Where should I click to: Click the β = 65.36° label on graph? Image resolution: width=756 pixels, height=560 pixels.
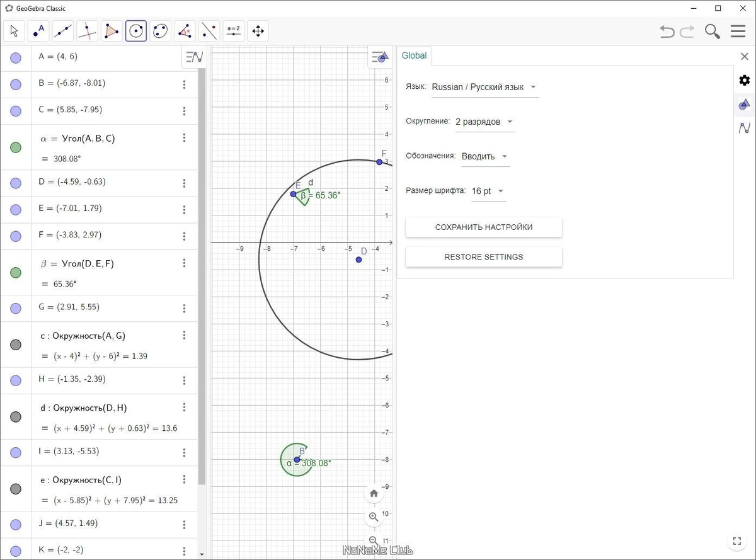point(321,195)
